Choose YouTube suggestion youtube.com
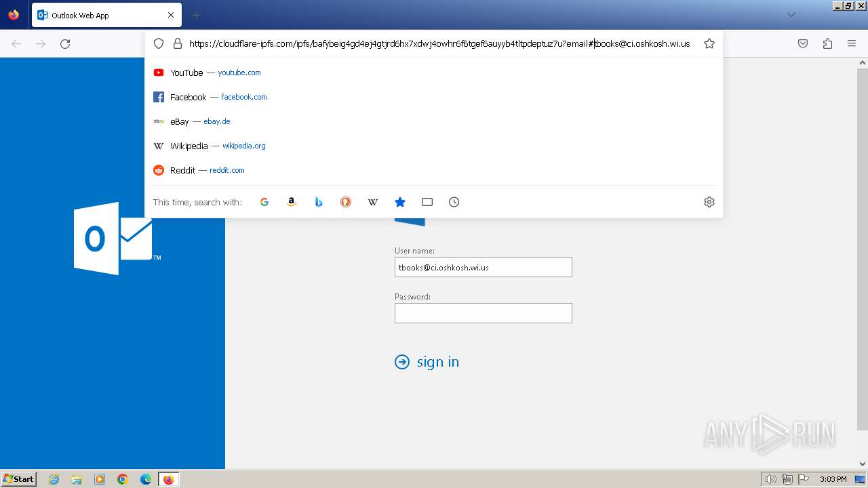The image size is (868, 488). pyautogui.click(x=434, y=73)
